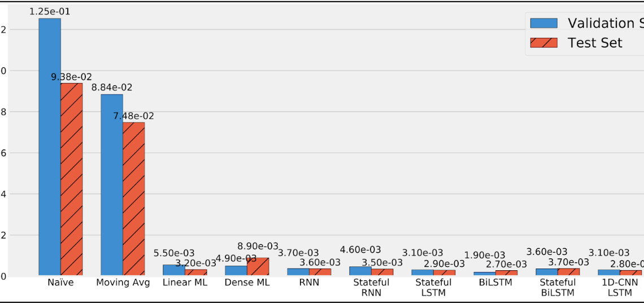Screen dimensions: 644x303
Task: Select the Moving Avg hatched test bar
Action: (134, 199)
